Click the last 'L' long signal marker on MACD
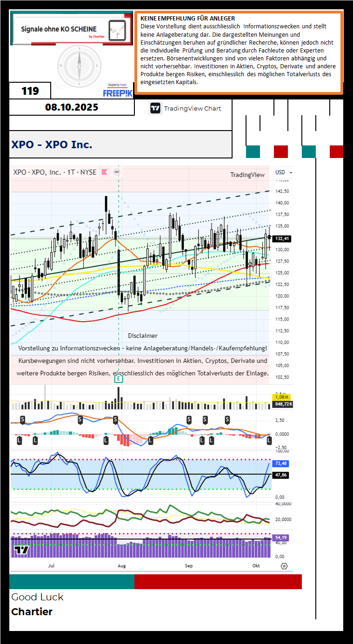 click(269, 440)
